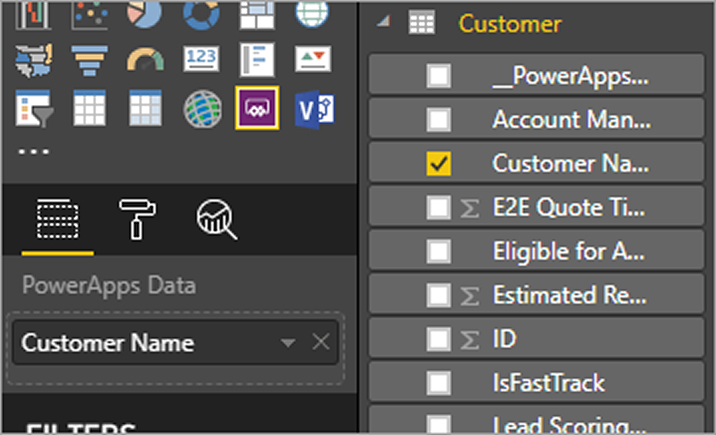Select the Scatter chart visual

[90, 15]
